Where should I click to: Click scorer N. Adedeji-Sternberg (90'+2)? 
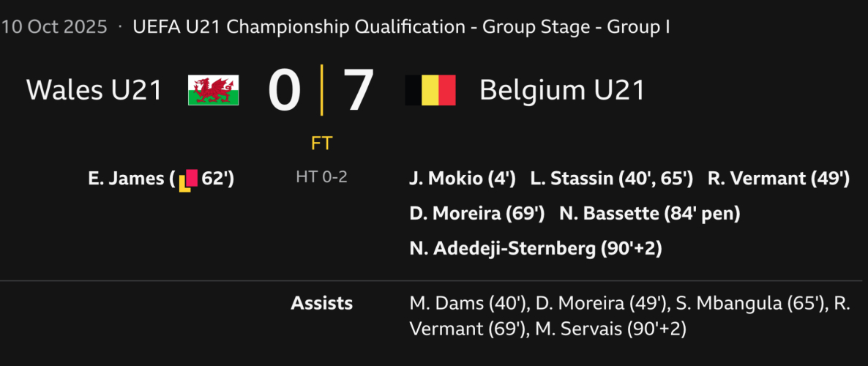(536, 249)
